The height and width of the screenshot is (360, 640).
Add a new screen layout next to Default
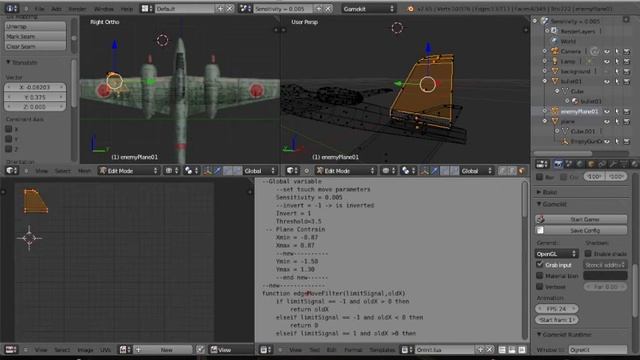point(220,8)
